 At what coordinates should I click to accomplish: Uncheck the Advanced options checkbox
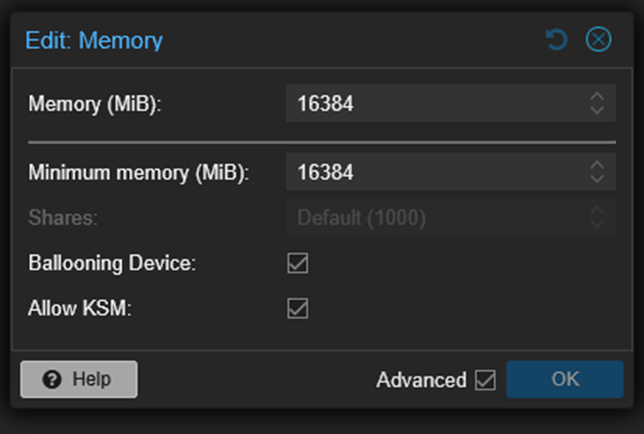coord(486,381)
